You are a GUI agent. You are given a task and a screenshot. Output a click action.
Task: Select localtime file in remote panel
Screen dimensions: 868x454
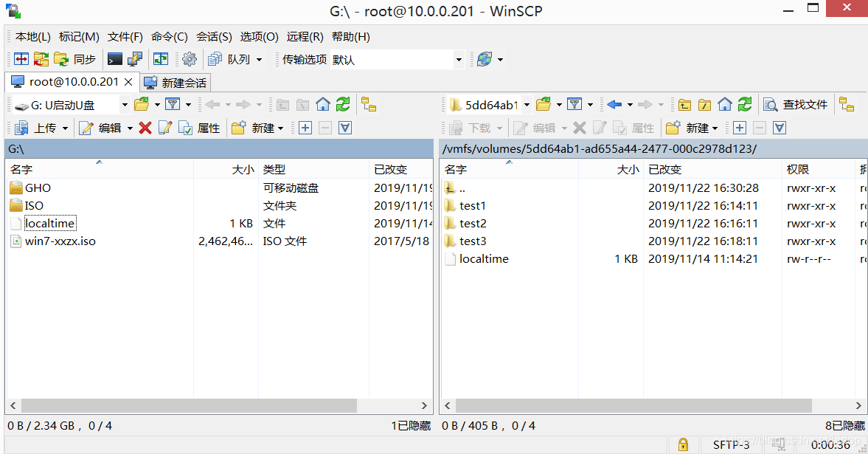pos(484,259)
